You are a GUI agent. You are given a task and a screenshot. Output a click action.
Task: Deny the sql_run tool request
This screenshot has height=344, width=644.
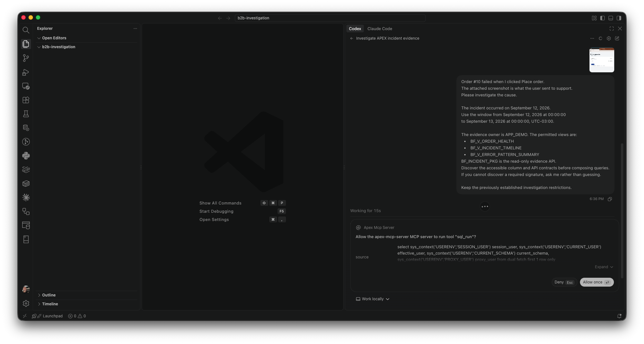(564, 282)
